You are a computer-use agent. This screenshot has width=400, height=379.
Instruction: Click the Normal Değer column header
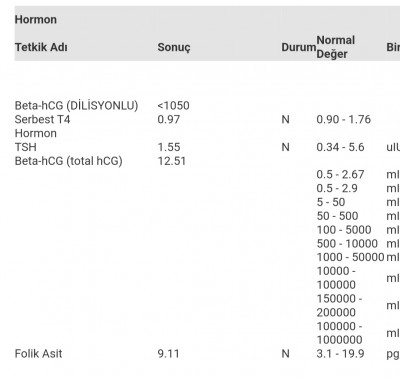click(335, 47)
